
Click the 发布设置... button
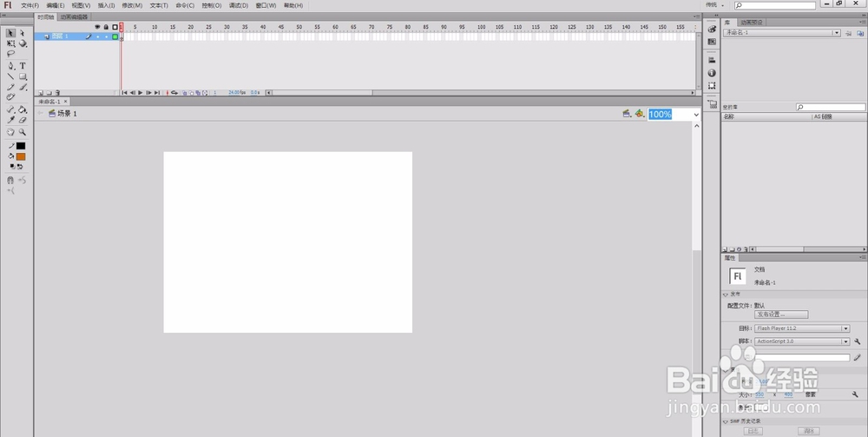781,315
